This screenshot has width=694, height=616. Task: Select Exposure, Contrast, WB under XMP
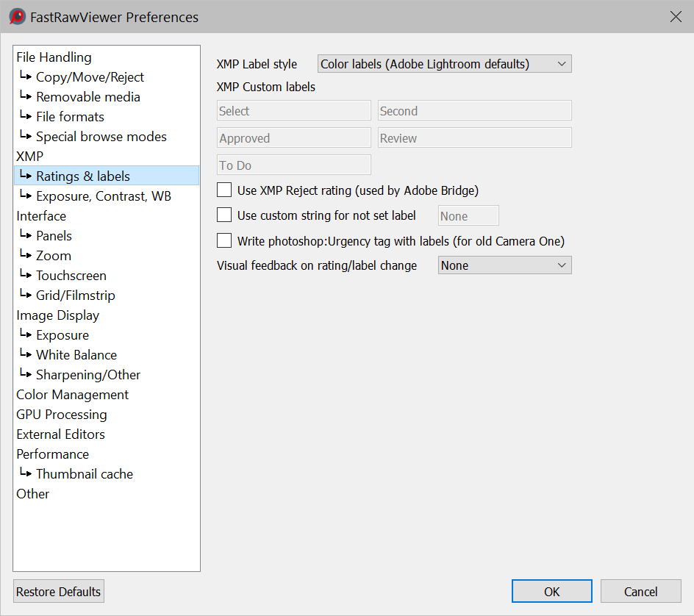[103, 196]
